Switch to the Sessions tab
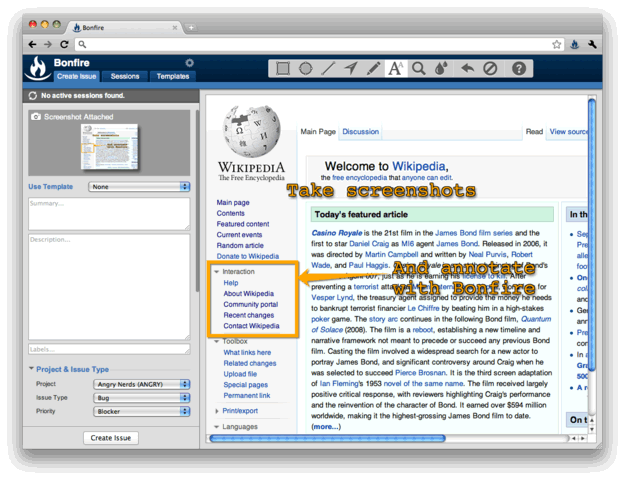 125,76
